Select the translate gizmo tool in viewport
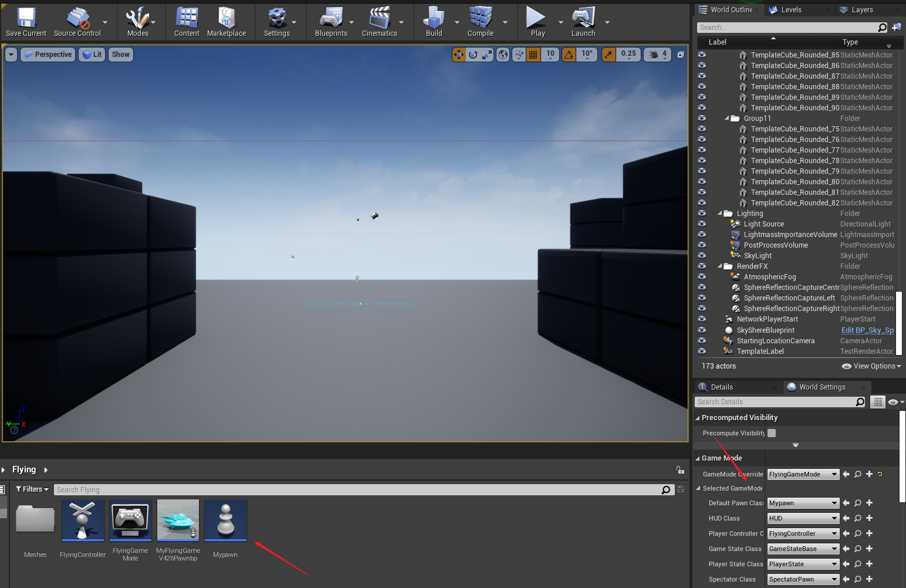 coord(459,55)
